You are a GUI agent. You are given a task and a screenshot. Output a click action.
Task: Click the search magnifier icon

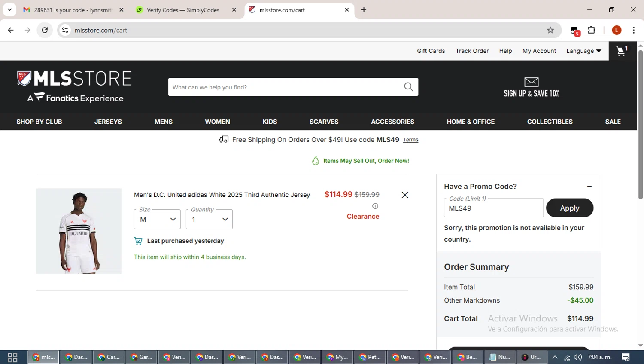[x=408, y=87]
